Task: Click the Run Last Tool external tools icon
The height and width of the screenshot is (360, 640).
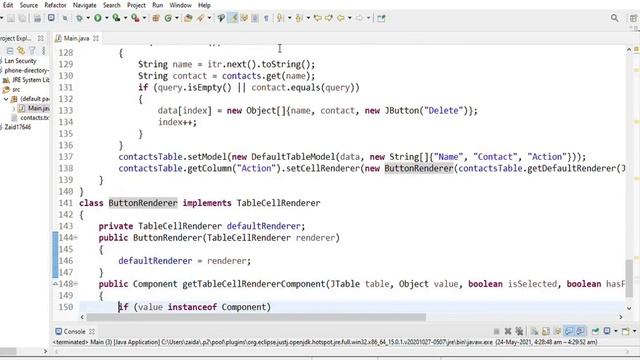Action: pos(135,18)
